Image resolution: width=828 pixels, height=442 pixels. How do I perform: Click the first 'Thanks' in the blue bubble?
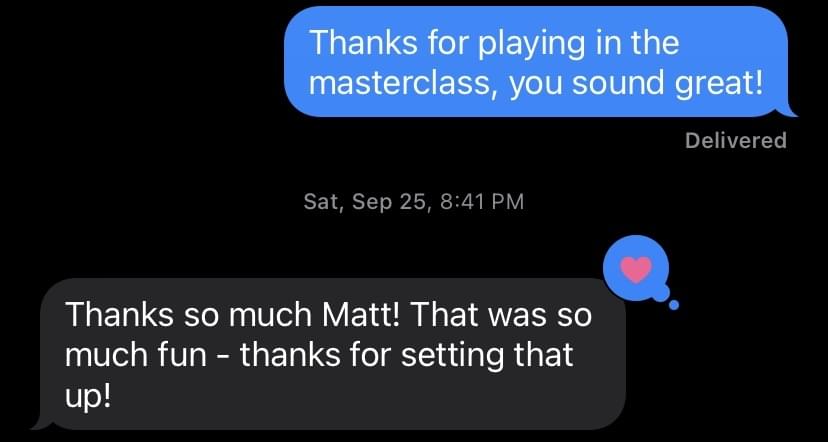[x=362, y=42]
